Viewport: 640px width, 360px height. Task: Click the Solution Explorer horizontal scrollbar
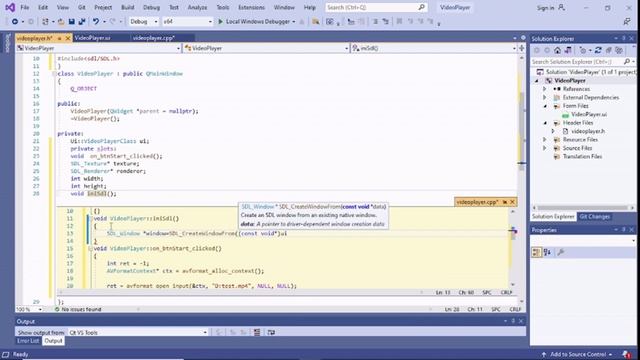(x=583, y=208)
